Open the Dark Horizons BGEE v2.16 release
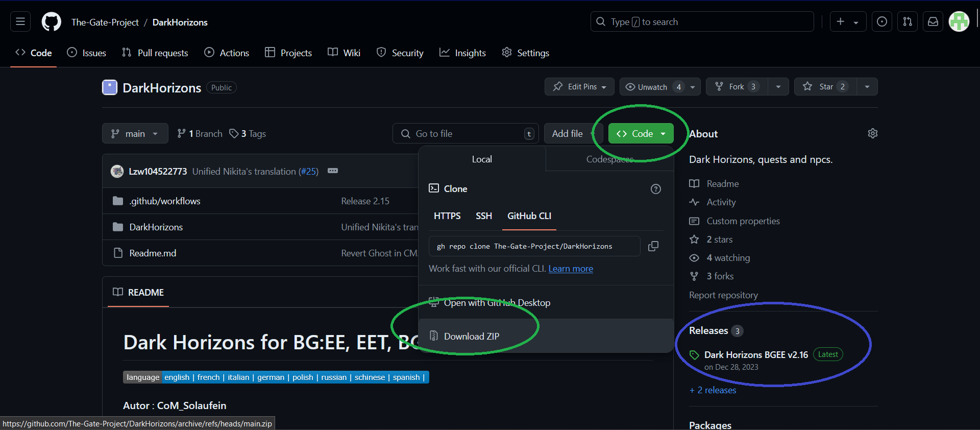980x430 pixels. tap(756, 354)
